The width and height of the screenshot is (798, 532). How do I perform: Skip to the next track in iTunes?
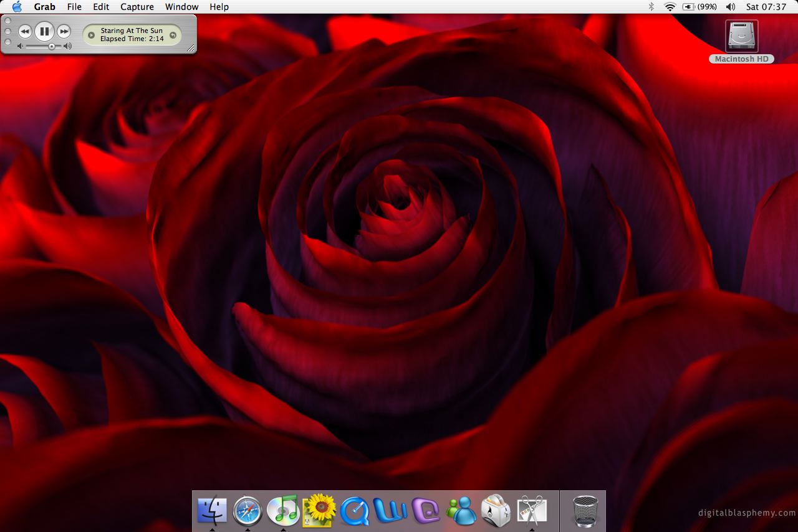tap(64, 31)
